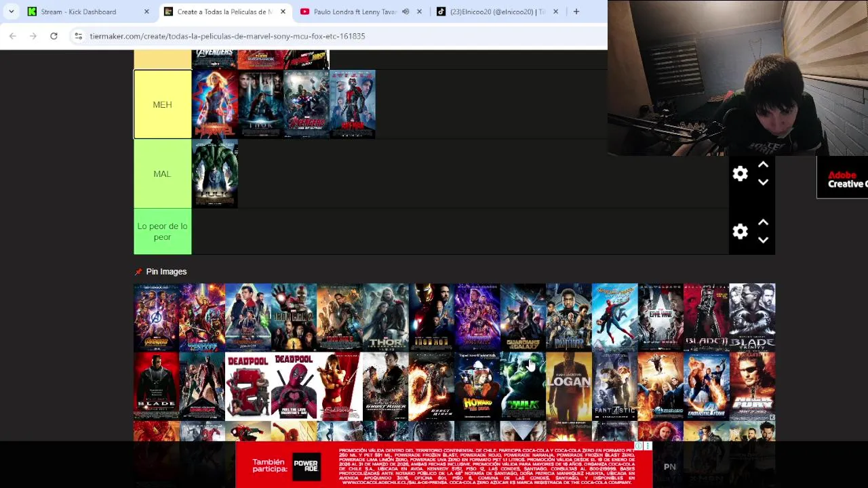Pick the first Guardians of the Galaxy poster

click(x=523, y=317)
